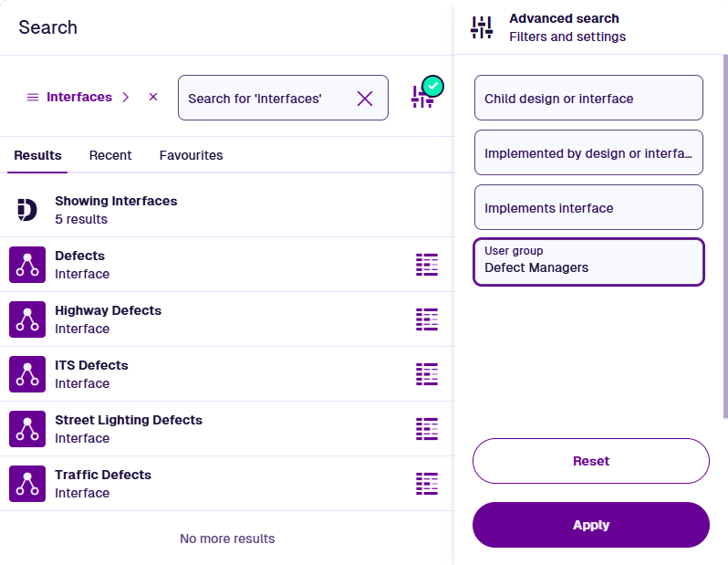
Task: Click the Street Lighting Defects interface icon
Action: (27, 429)
